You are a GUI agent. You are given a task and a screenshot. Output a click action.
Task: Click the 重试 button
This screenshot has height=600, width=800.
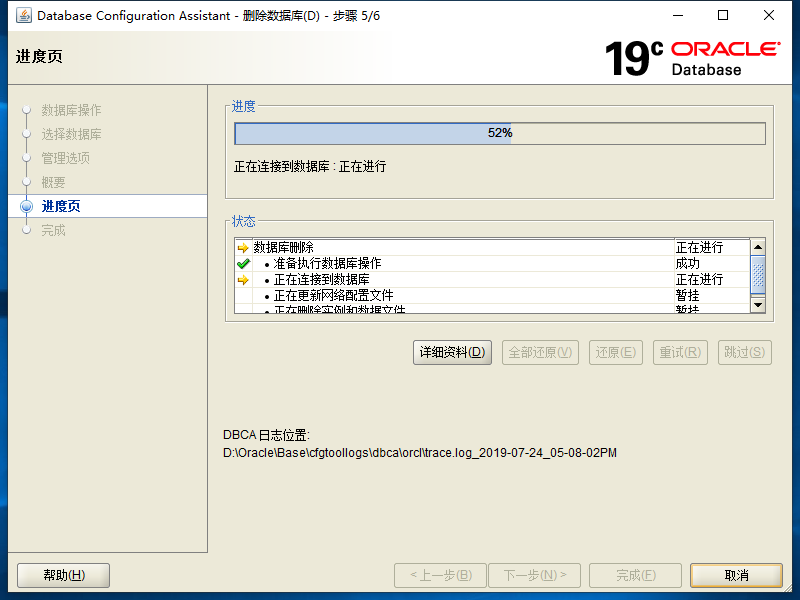point(680,352)
